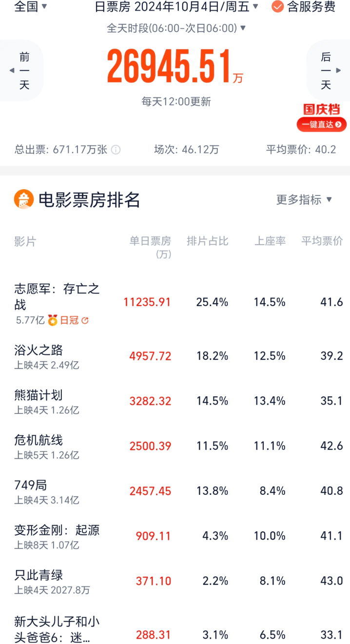Toggle the 含服务费 service fee checkbox
Viewport: 350px width, 644px height.
pyautogui.click(x=277, y=7)
